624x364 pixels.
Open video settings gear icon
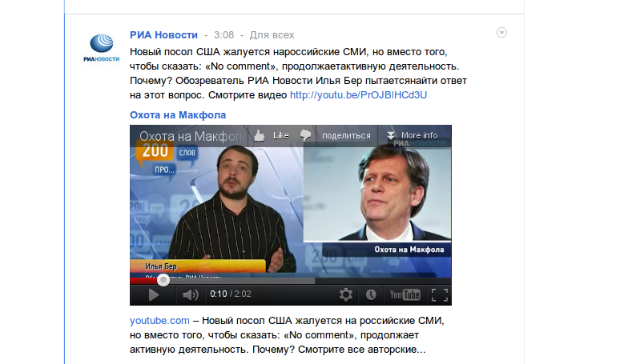tap(345, 294)
